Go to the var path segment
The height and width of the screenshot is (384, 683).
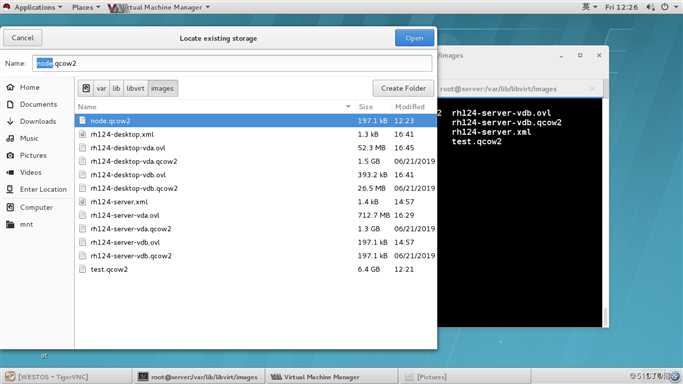[101, 88]
